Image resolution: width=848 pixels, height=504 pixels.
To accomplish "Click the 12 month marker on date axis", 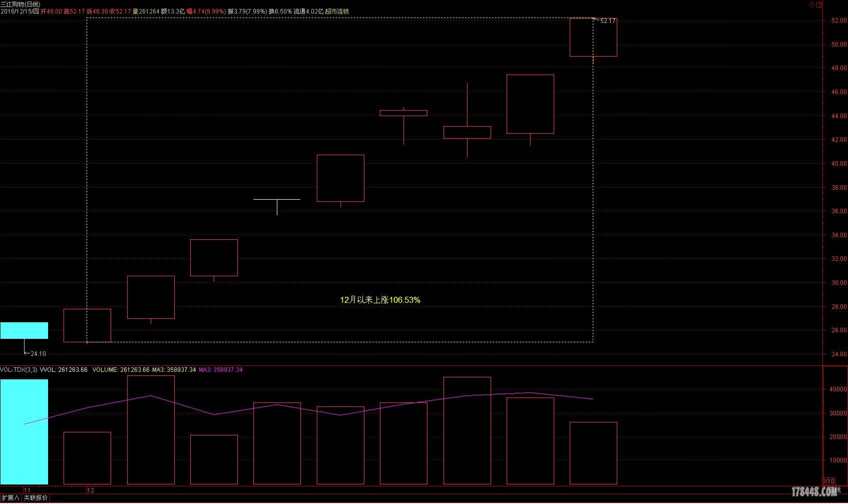I will point(91,490).
